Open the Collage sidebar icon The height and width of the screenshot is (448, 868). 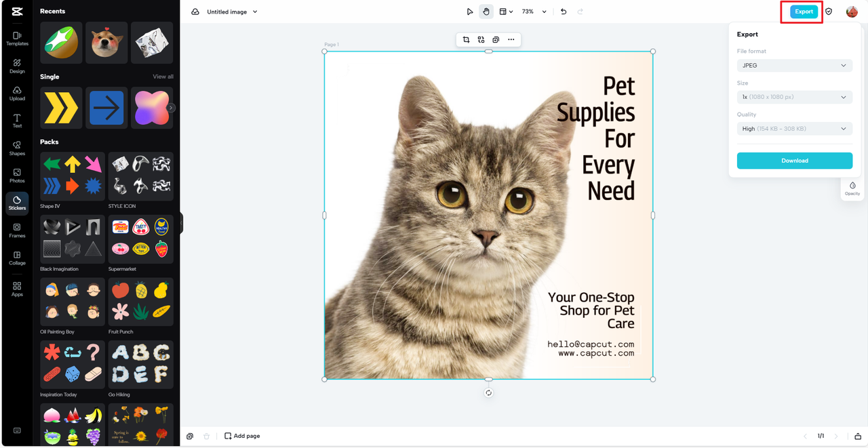pyautogui.click(x=17, y=258)
